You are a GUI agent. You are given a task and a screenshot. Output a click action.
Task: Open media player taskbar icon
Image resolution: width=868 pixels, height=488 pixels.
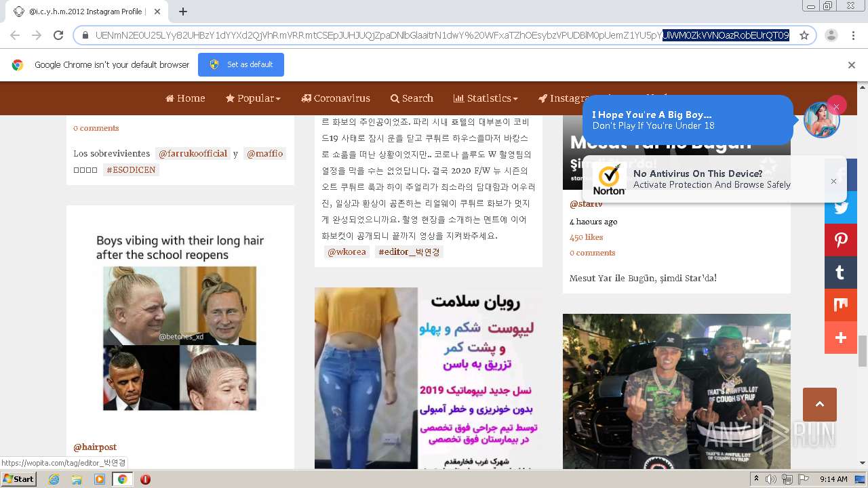click(x=100, y=479)
